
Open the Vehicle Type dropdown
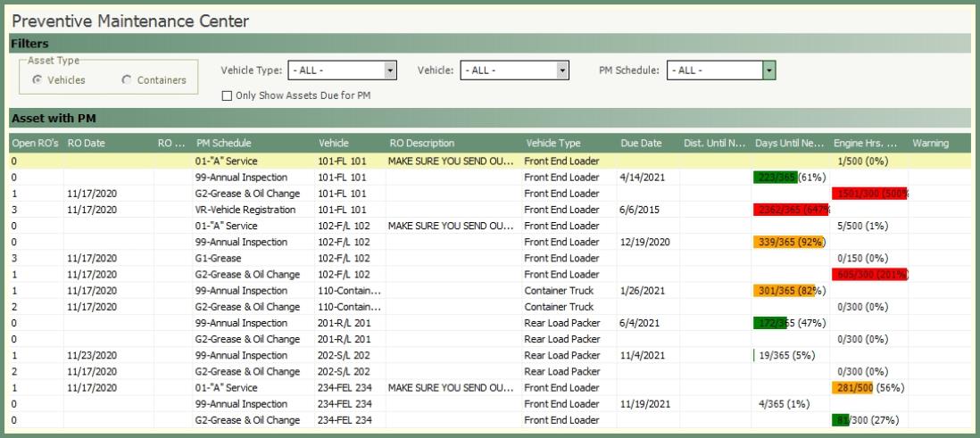tap(389, 70)
